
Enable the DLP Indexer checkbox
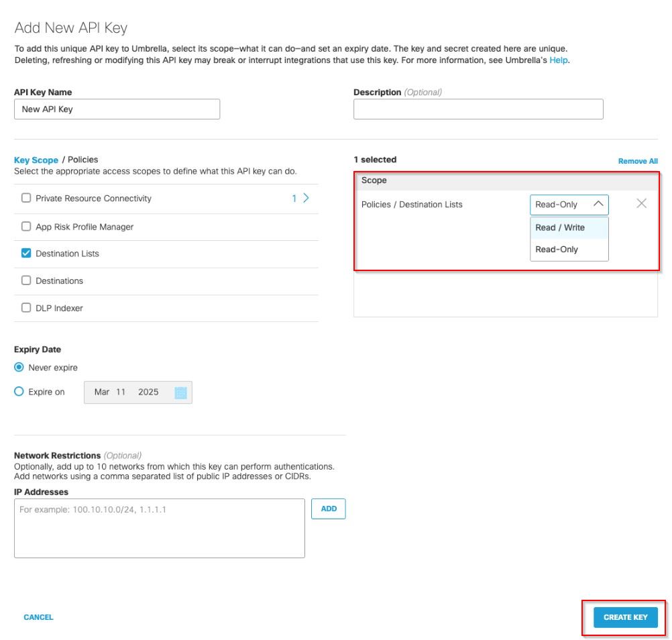[x=26, y=308]
